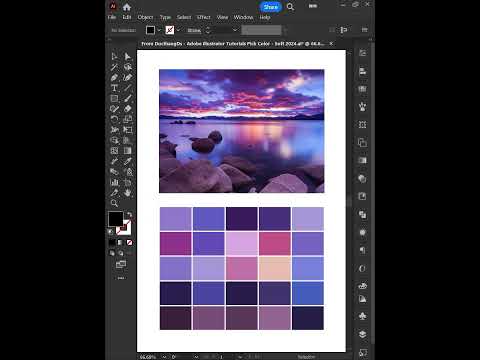Open the Window menu
This screenshot has width=480, height=360.
243,17
